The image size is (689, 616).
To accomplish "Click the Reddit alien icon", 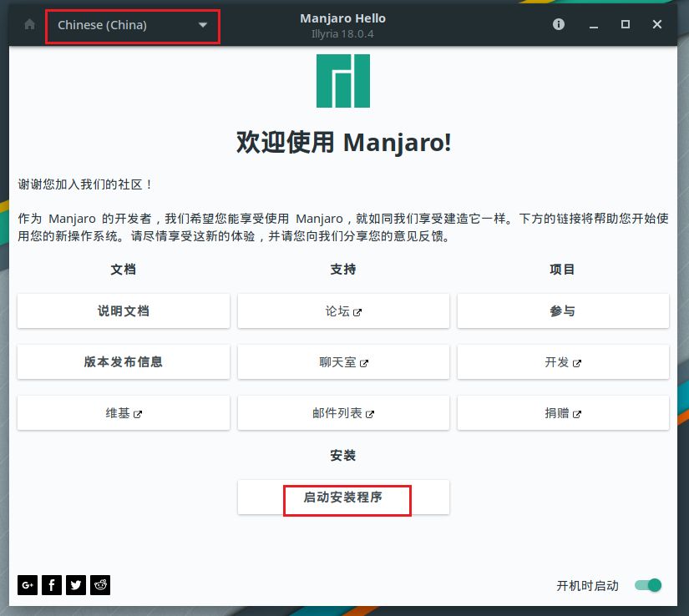I will [99, 585].
